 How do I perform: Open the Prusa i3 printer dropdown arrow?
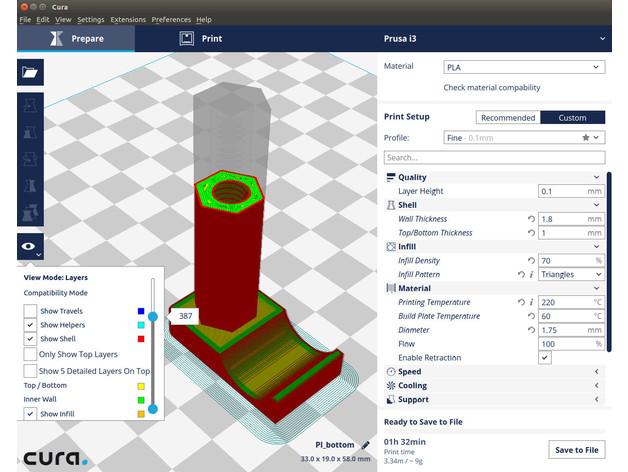[602, 38]
